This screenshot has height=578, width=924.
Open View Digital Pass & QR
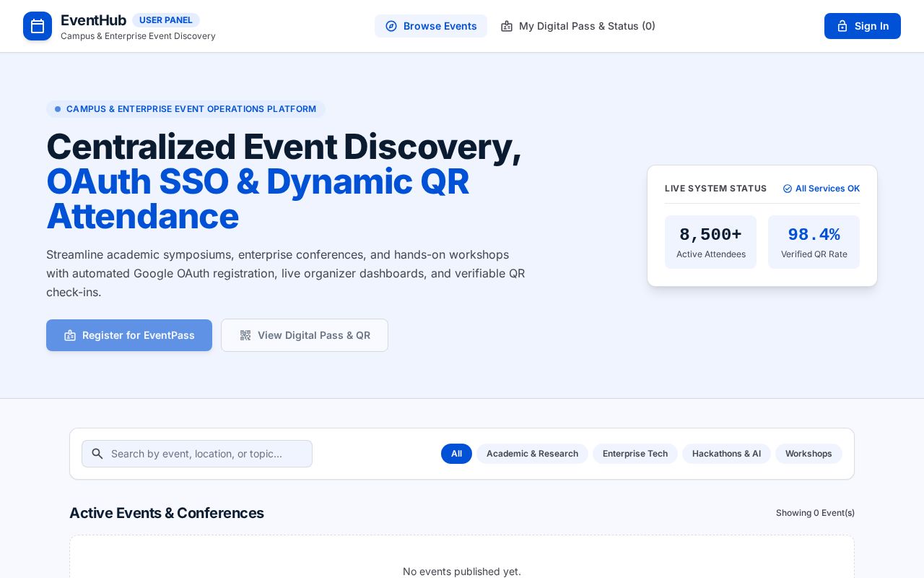(305, 335)
